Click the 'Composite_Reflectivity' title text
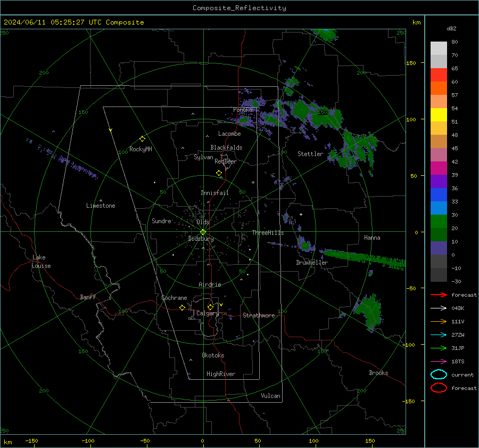Screen dimensions: 479x448 tap(239, 8)
